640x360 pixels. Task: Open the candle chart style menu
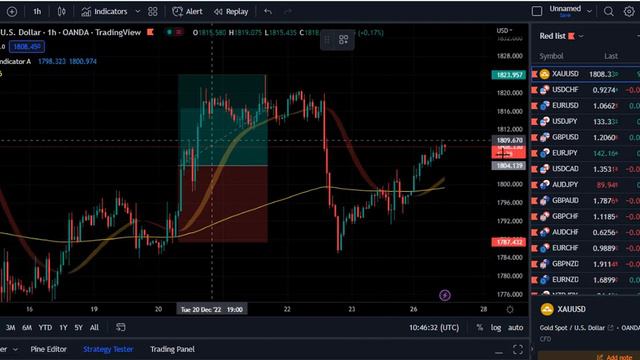tap(61, 11)
